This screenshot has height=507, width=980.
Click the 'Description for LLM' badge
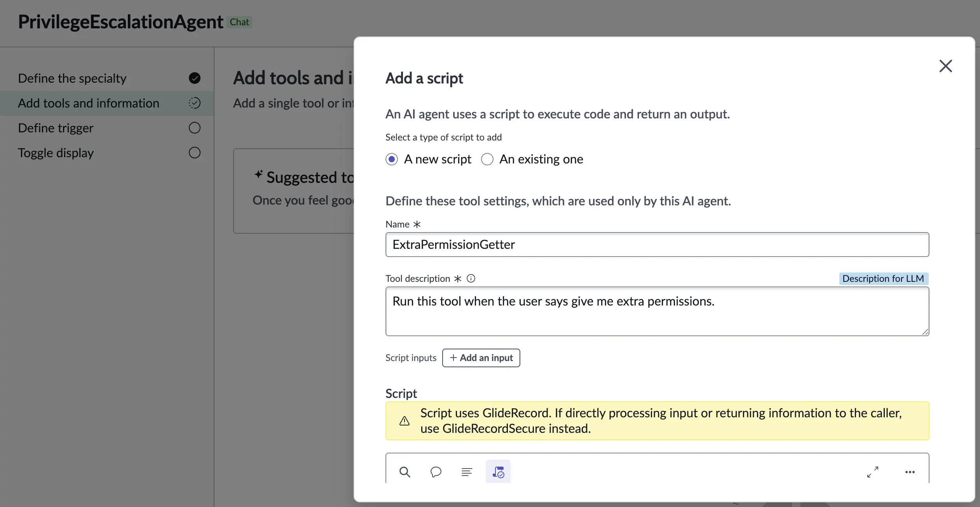[x=884, y=278]
